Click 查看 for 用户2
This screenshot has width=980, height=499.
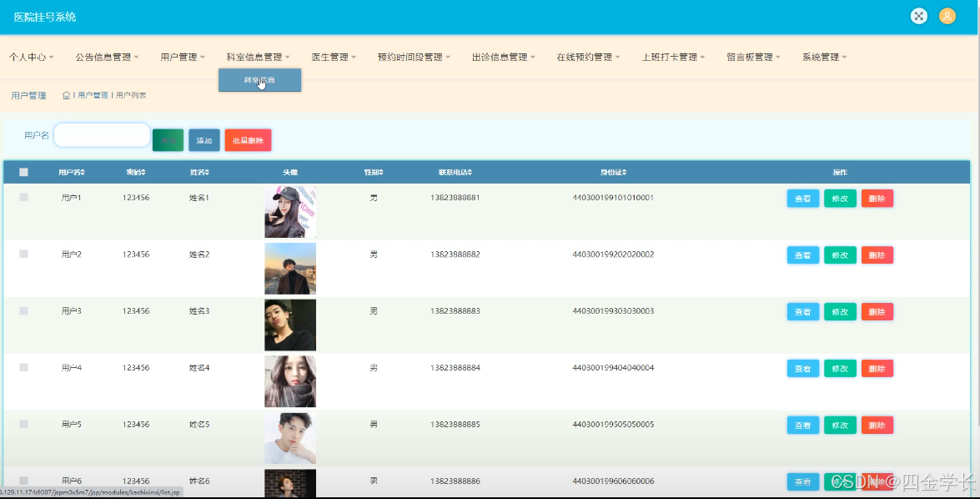pyautogui.click(x=802, y=255)
